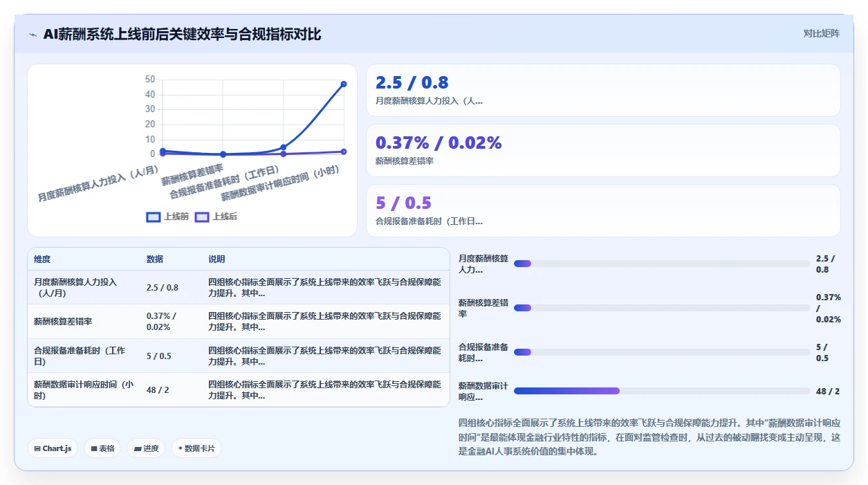Click the 月度薪酬核算人力 progress bar
868x485 pixels.
click(662, 264)
